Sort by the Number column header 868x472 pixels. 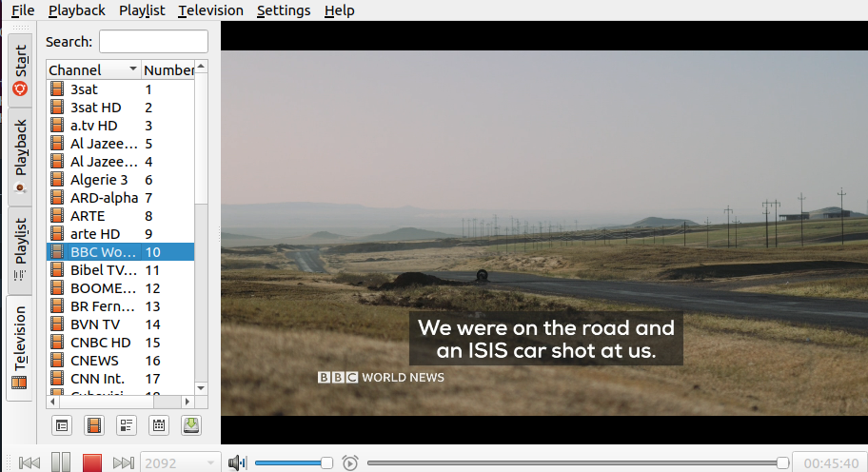click(x=168, y=69)
